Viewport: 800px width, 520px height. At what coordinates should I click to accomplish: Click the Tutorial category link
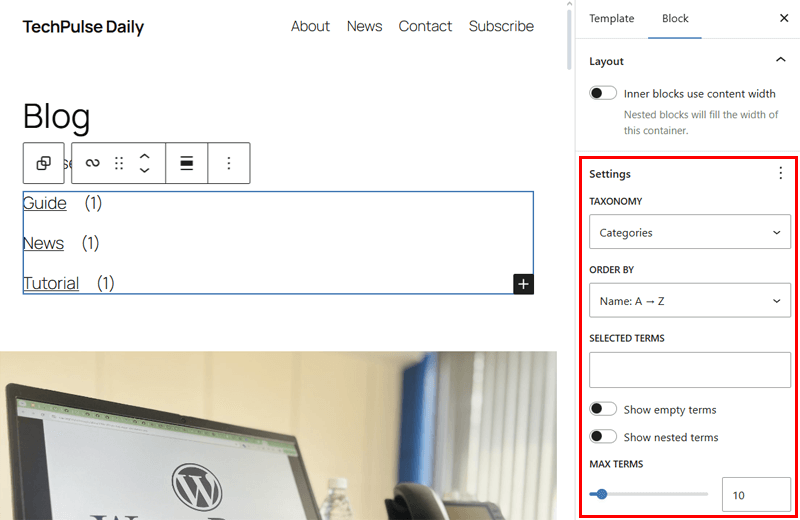point(51,283)
